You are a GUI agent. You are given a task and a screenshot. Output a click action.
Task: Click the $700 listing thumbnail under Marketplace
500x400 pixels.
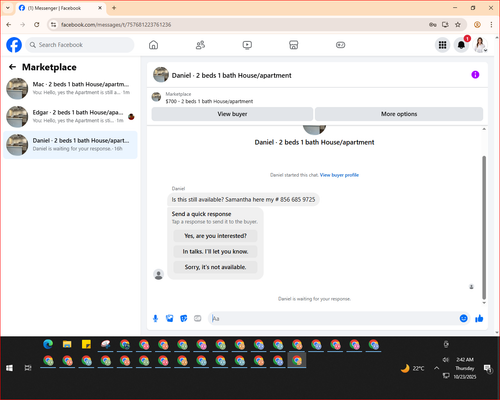click(156, 97)
